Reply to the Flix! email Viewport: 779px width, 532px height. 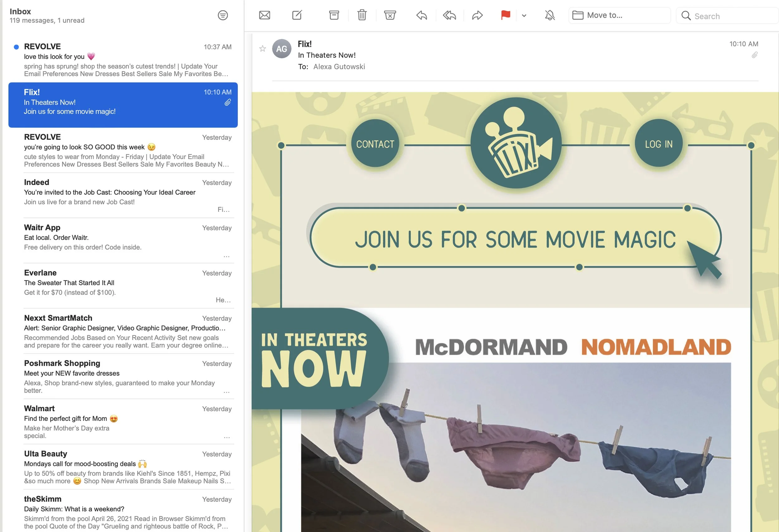422,15
